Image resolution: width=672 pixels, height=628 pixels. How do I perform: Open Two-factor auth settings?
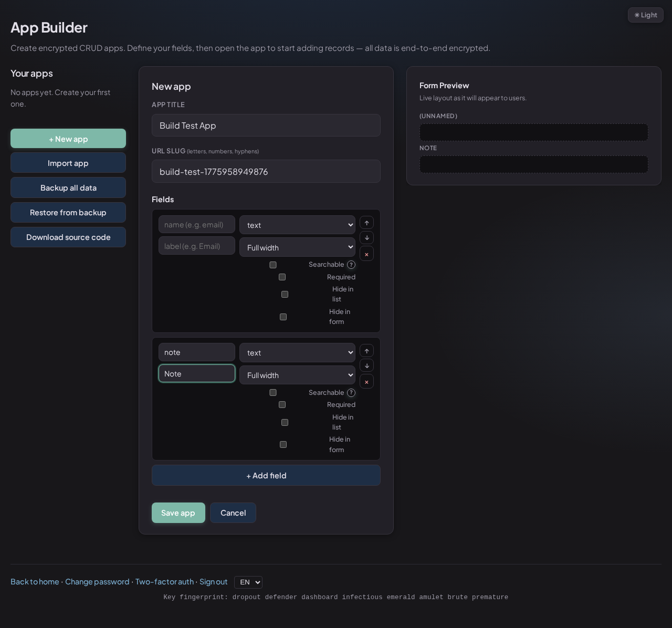[x=164, y=581]
